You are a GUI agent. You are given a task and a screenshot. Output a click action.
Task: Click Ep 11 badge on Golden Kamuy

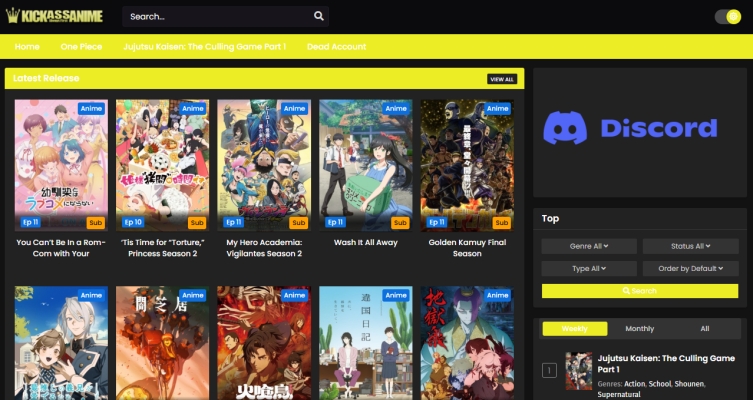click(437, 222)
